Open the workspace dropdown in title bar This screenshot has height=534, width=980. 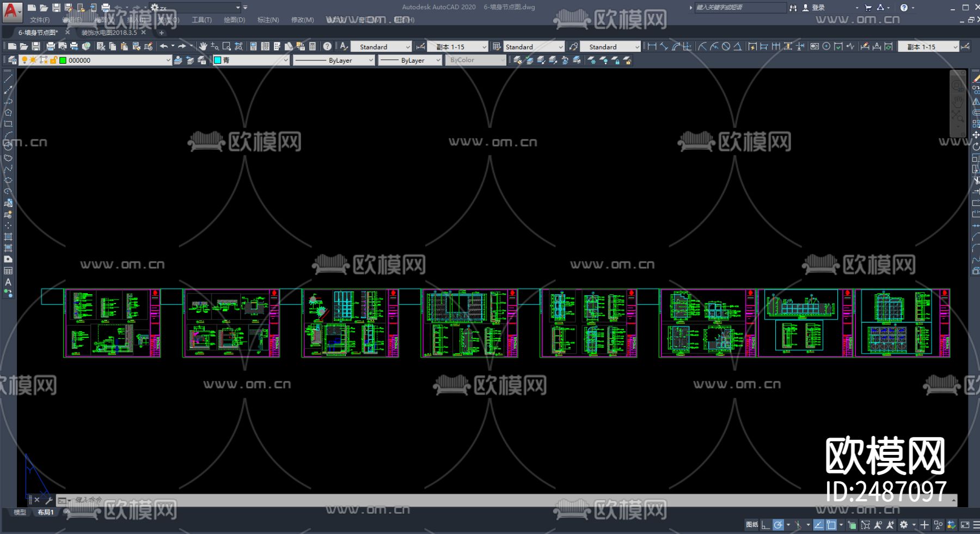click(x=195, y=8)
